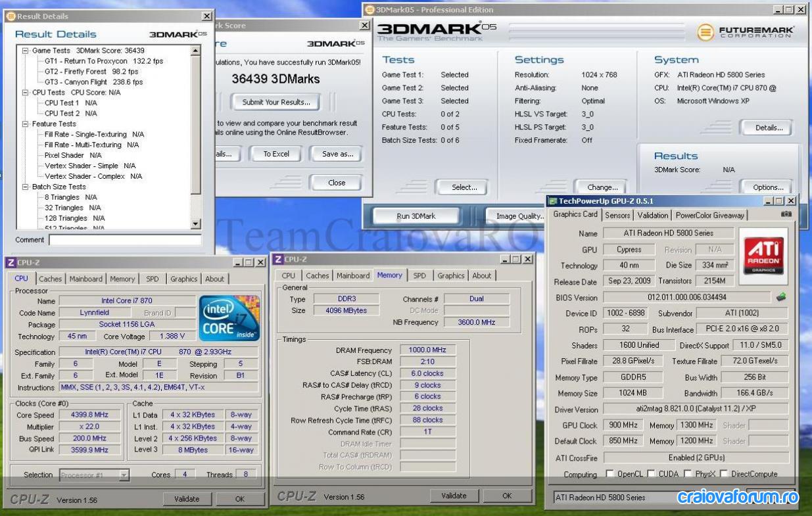The height and width of the screenshot is (516, 812).
Task: Click the Intel Core i7 inside logo
Action: coord(229,318)
